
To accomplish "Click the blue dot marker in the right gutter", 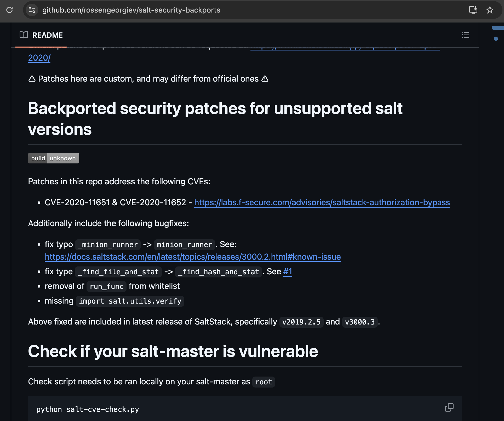I will 496,39.
